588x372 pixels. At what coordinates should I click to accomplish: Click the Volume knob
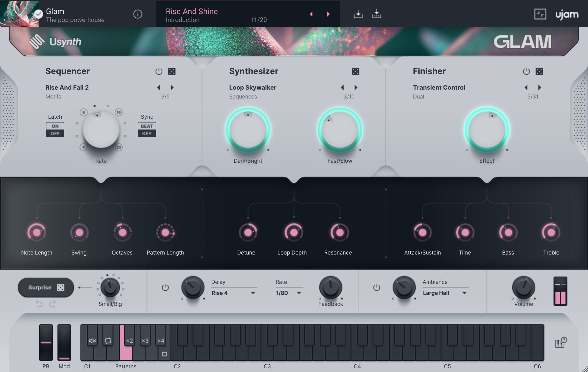click(524, 288)
